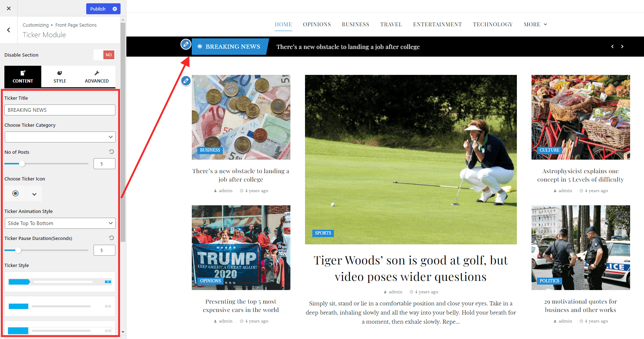Expand the Choose Ticker Icon selector

(34, 194)
